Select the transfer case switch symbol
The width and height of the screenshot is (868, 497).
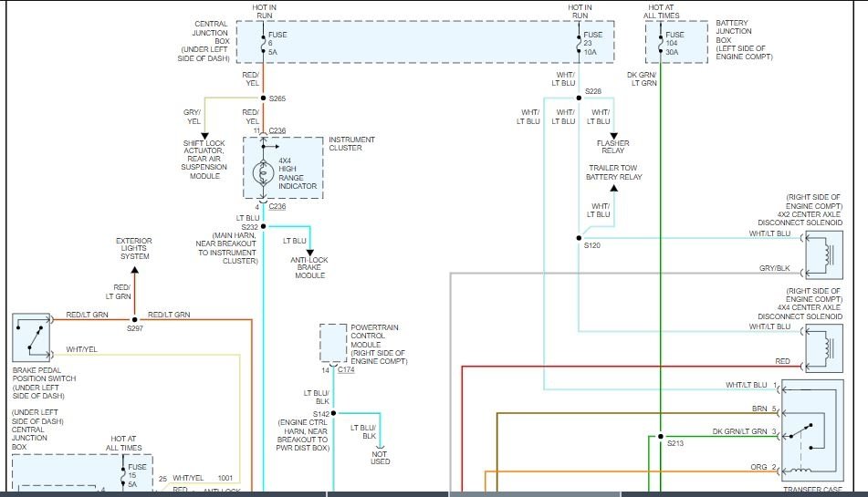[x=812, y=431]
